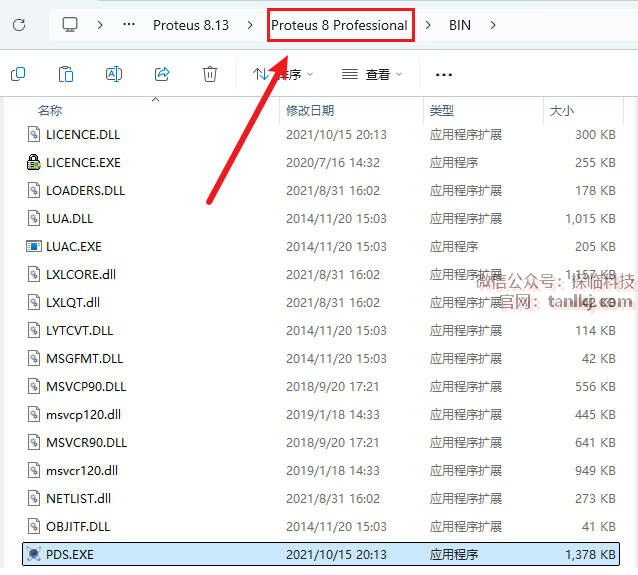Viewport: 638px width, 575px height.
Task: Click the LXLQT.dll file icon
Action: [34, 302]
